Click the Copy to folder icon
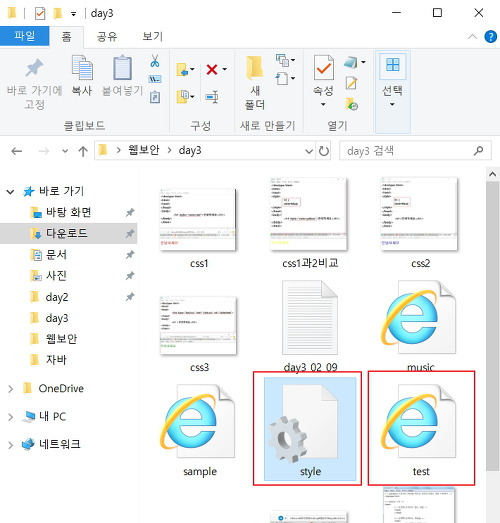The image size is (500, 523). pyautogui.click(x=182, y=97)
